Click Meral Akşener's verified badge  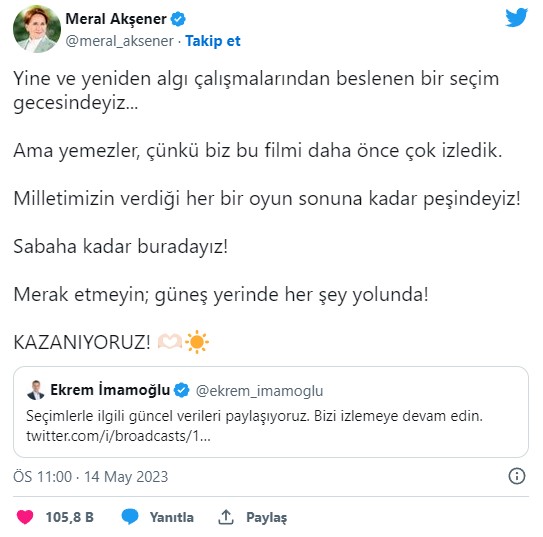click(178, 19)
